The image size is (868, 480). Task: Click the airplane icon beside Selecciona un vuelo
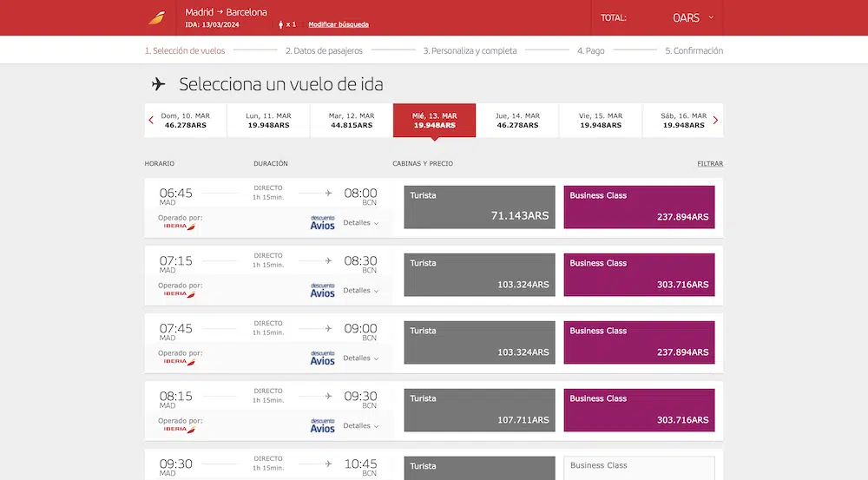click(158, 84)
